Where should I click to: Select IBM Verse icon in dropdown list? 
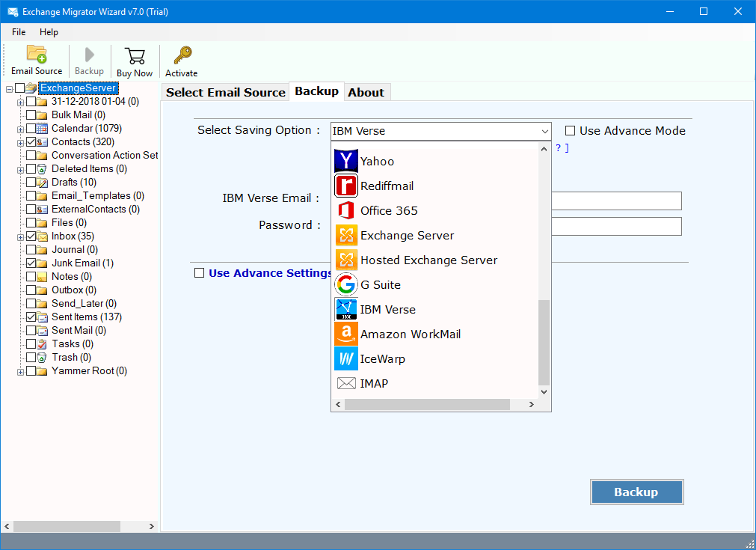point(345,309)
